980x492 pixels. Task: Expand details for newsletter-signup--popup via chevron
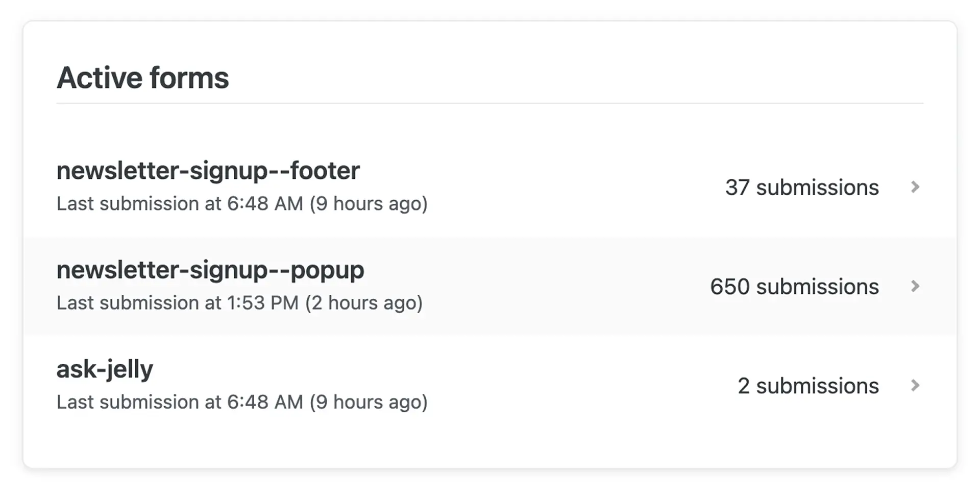[916, 287]
